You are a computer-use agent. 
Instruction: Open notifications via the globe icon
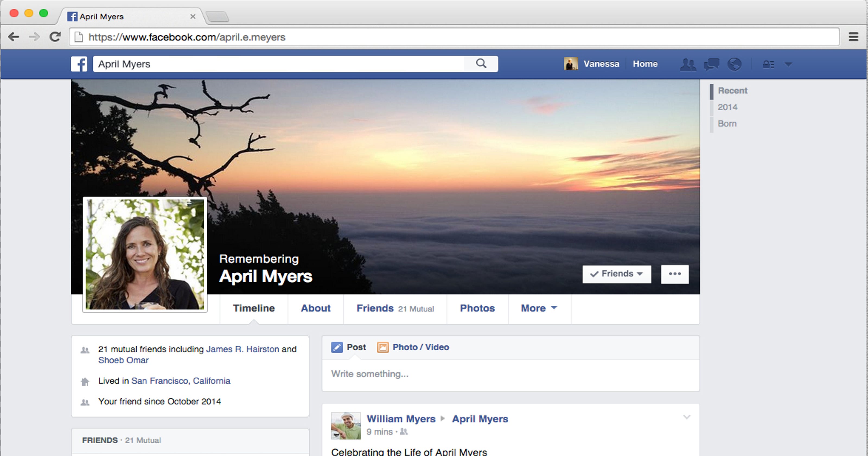735,64
